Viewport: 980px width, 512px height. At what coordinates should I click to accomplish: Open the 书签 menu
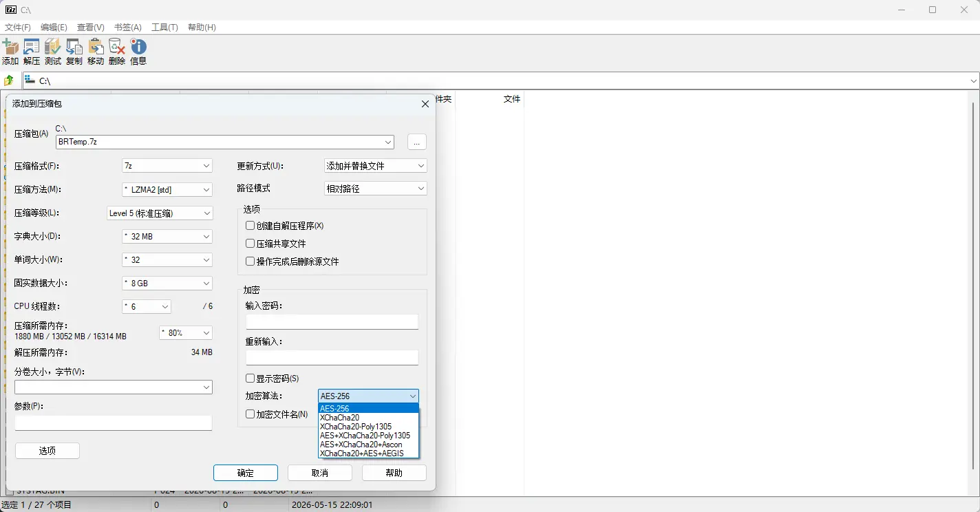coord(127,28)
